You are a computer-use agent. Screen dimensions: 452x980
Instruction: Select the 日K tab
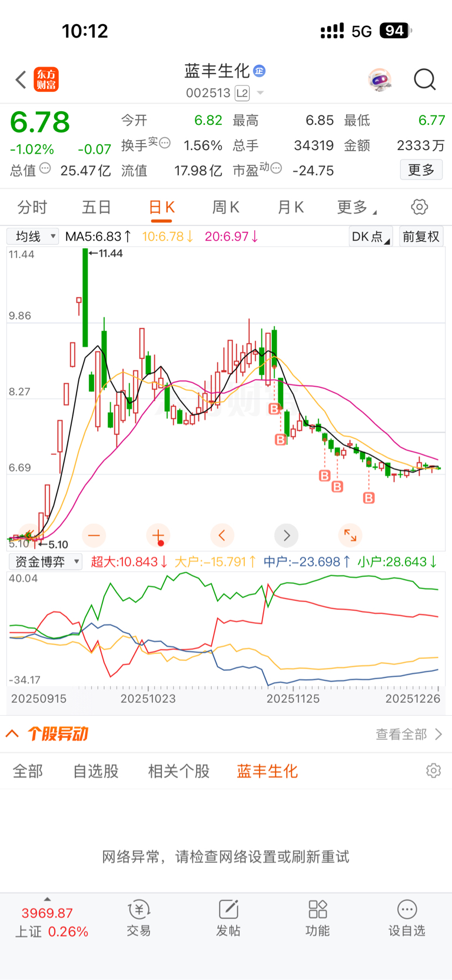point(161,207)
